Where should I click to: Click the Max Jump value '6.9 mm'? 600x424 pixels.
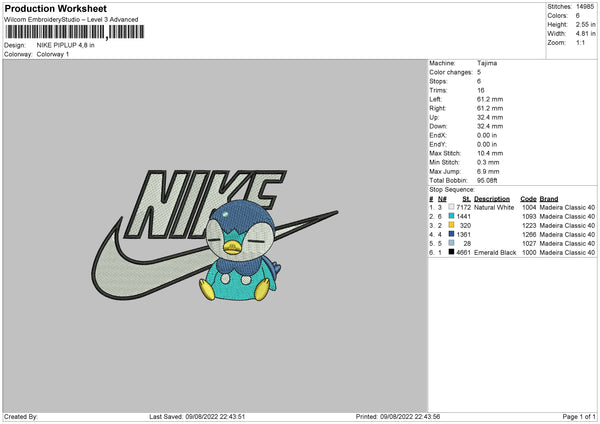[x=488, y=171]
